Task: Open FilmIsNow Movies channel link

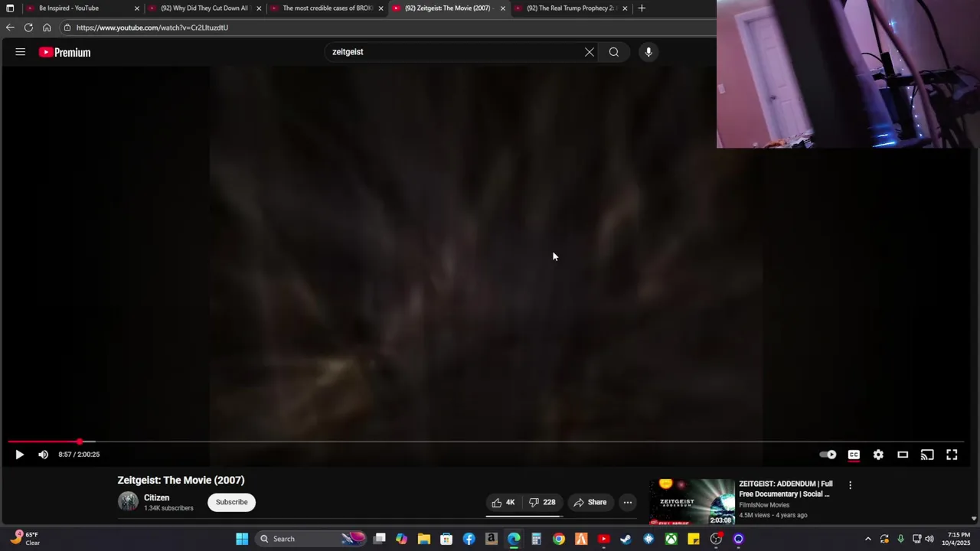Action: click(764, 505)
